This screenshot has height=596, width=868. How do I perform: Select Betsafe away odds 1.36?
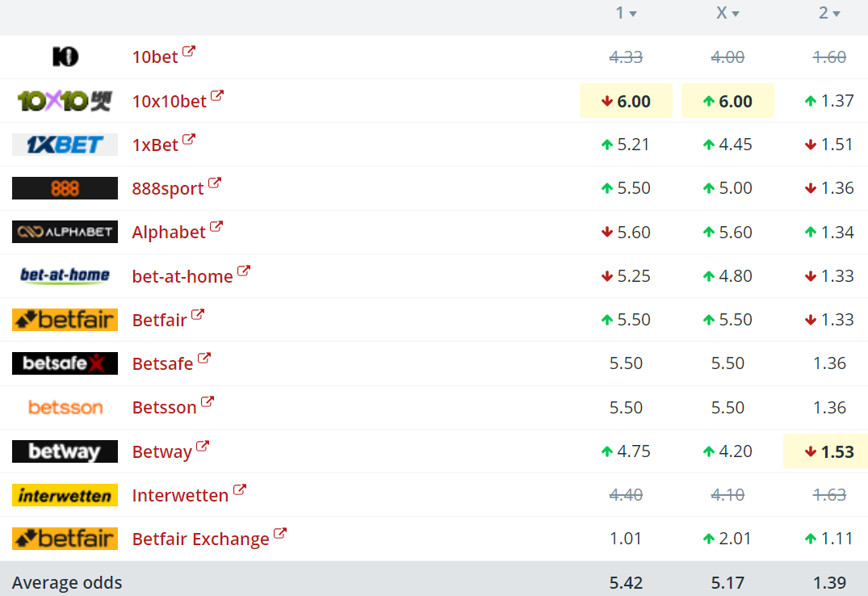tap(829, 363)
